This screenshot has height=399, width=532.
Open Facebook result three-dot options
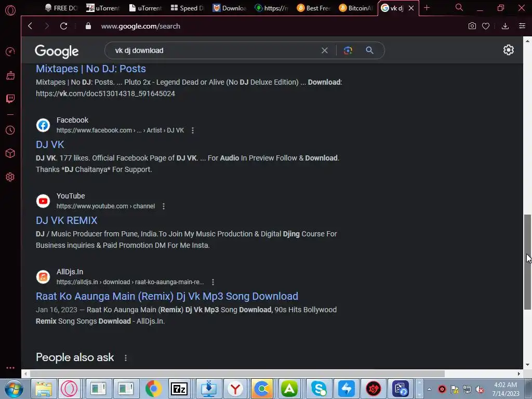[x=193, y=130]
